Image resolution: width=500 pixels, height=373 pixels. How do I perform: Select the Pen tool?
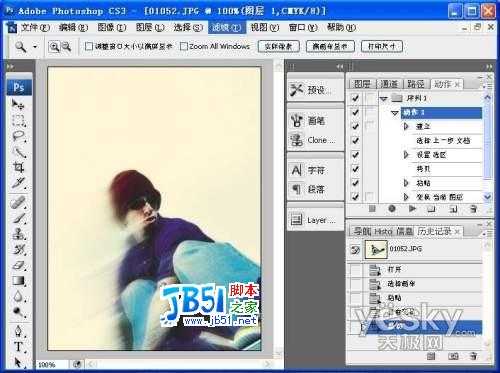tap(19, 331)
